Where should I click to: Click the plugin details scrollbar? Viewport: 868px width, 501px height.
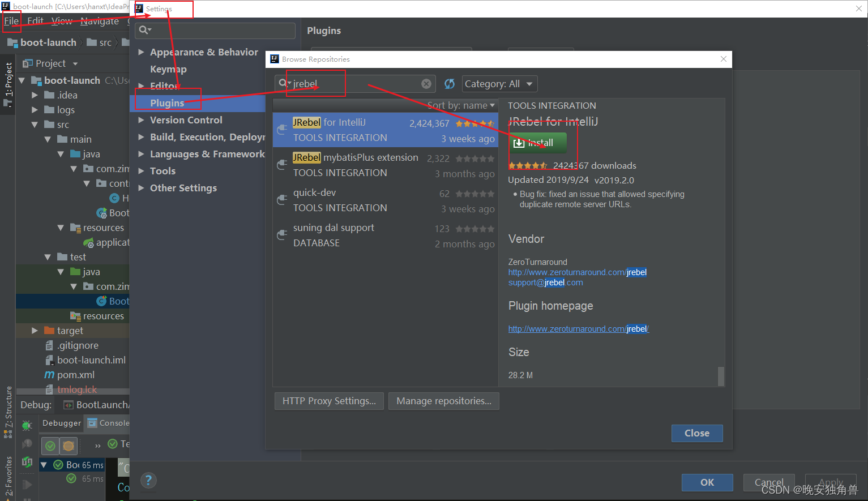tap(721, 376)
